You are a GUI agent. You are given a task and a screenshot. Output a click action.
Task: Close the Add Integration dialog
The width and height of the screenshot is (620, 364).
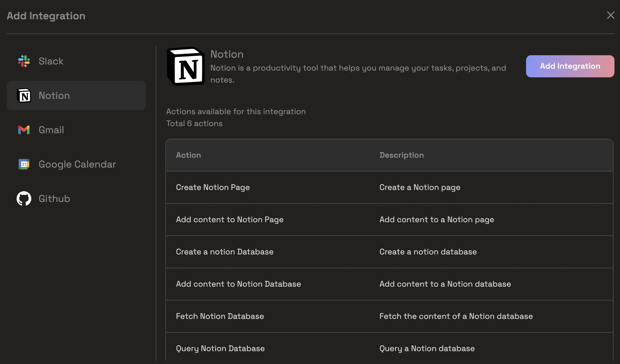pyautogui.click(x=610, y=15)
